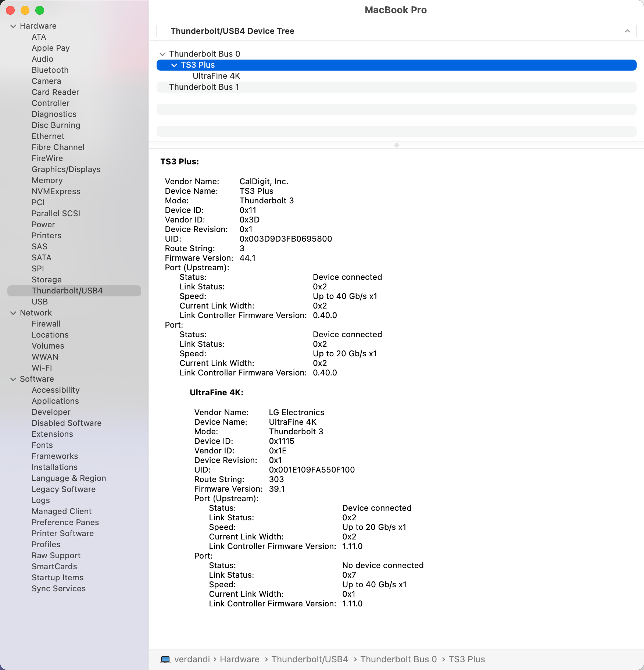Select the TS3 Plus device row
The height and width of the screenshot is (670, 644).
[397, 65]
